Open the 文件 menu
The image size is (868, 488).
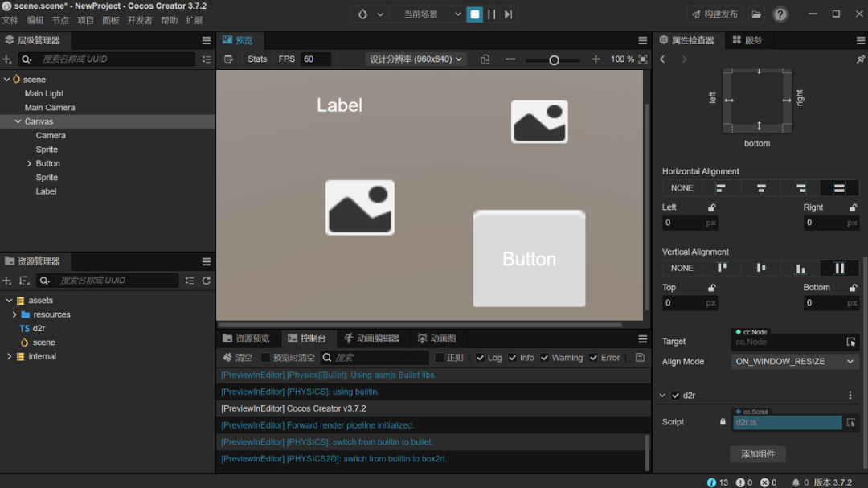(10, 20)
